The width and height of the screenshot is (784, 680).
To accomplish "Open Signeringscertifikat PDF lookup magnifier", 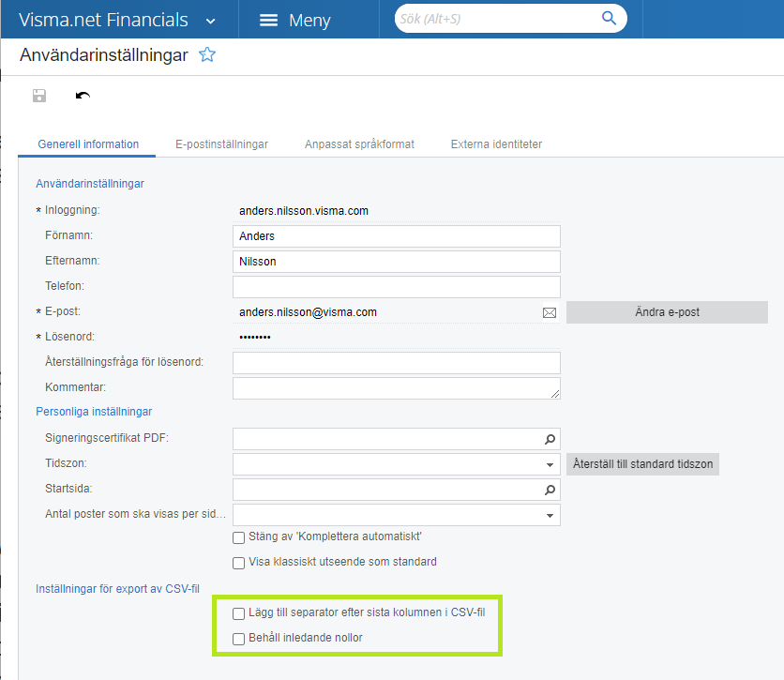I will (x=550, y=439).
